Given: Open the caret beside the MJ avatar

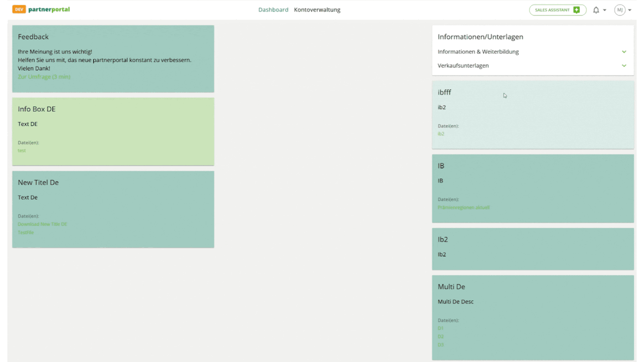Looking at the screenshot, I should point(630,10).
